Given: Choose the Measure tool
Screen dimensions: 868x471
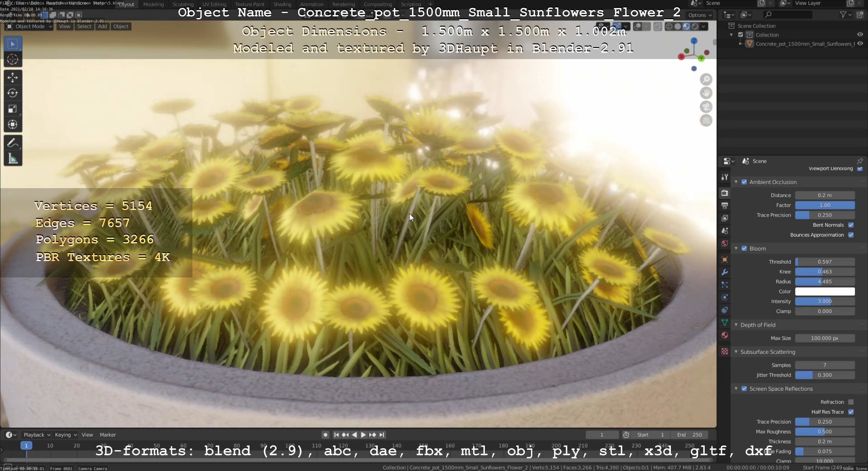Looking at the screenshot, I should 13,159.
